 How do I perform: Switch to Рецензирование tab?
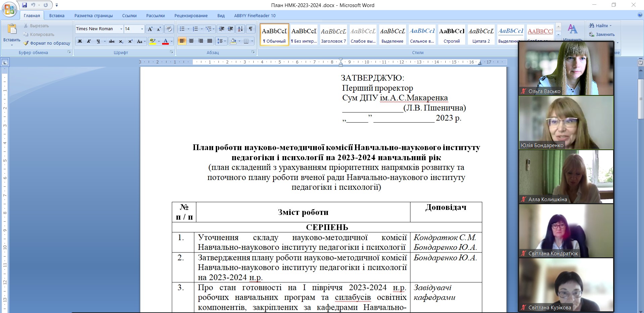191,15
